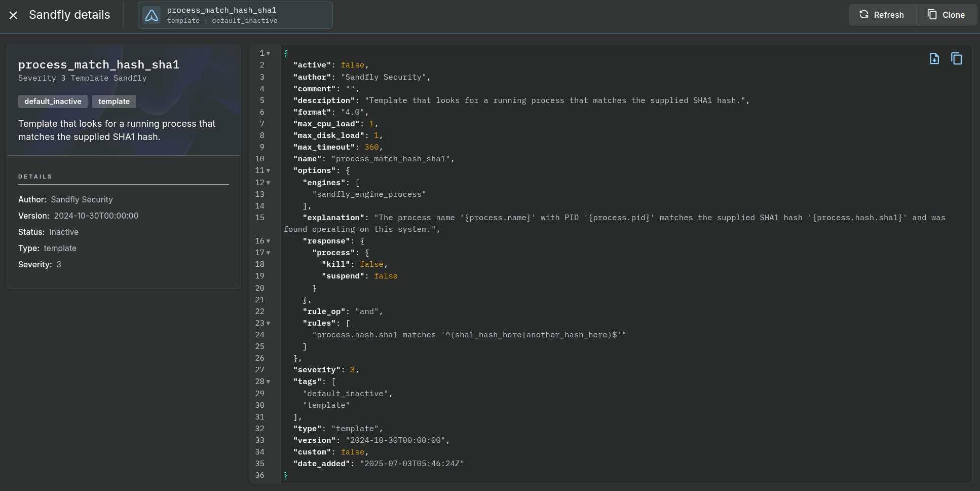Image resolution: width=980 pixels, height=491 pixels.
Task: Click the "date_added" line in editor
Action: coord(379,464)
